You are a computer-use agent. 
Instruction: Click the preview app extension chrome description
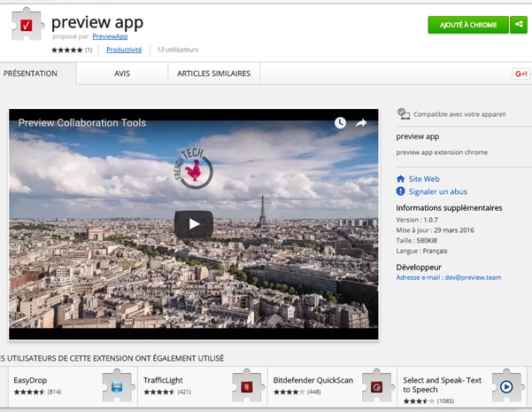442,152
